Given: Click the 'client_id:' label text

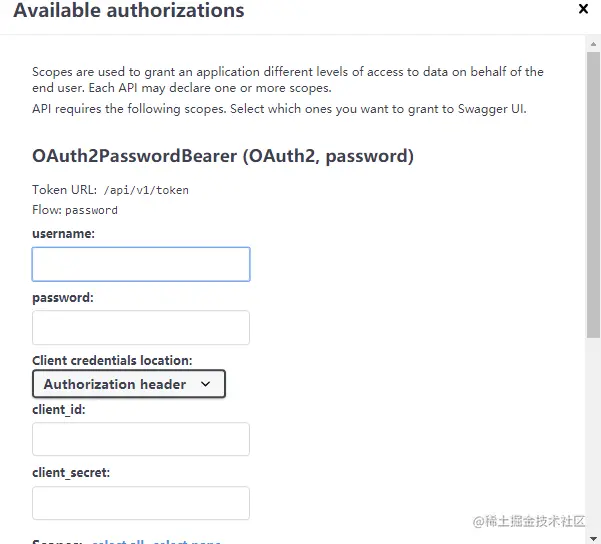Looking at the screenshot, I should [59, 409].
